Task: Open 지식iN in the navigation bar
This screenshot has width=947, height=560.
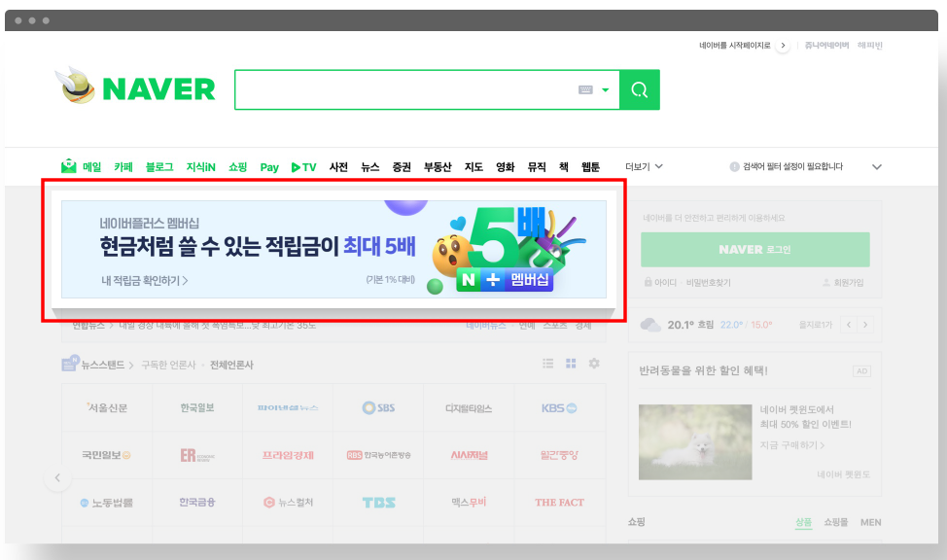Action: (200, 166)
